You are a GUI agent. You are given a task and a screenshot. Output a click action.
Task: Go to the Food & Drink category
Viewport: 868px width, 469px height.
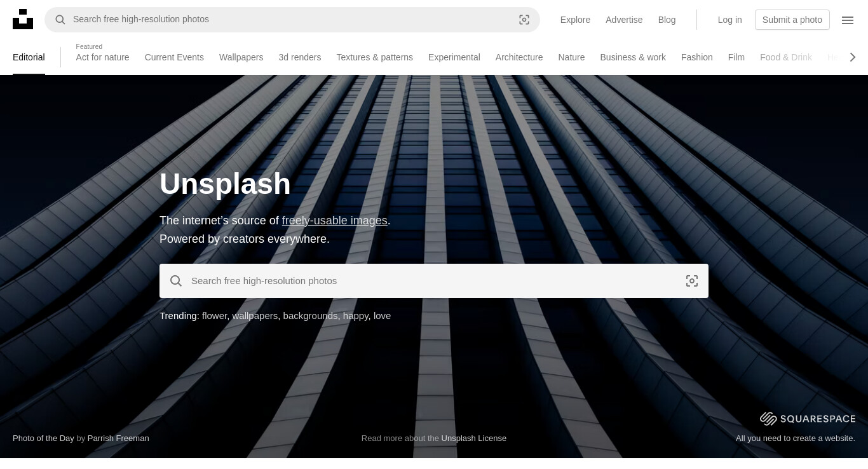click(x=786, y=57)
